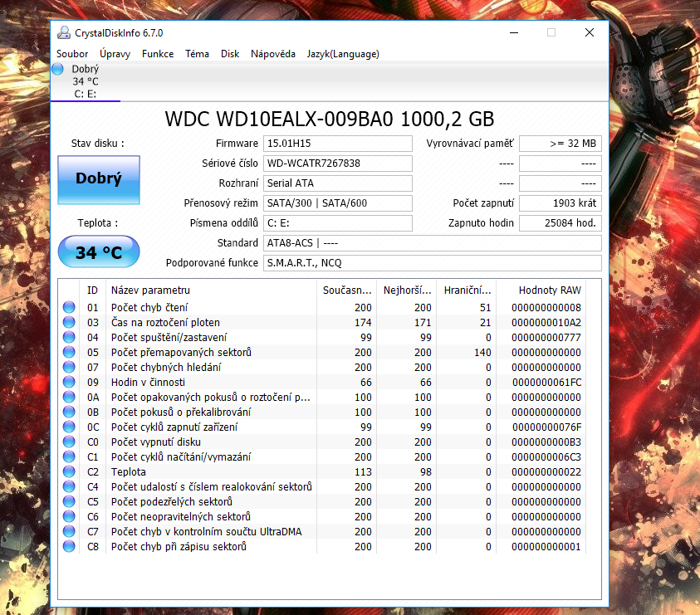The image size is (700, 615).
Task: Click the Hodnoty RAW column header
Action: (x=541, y=290)
